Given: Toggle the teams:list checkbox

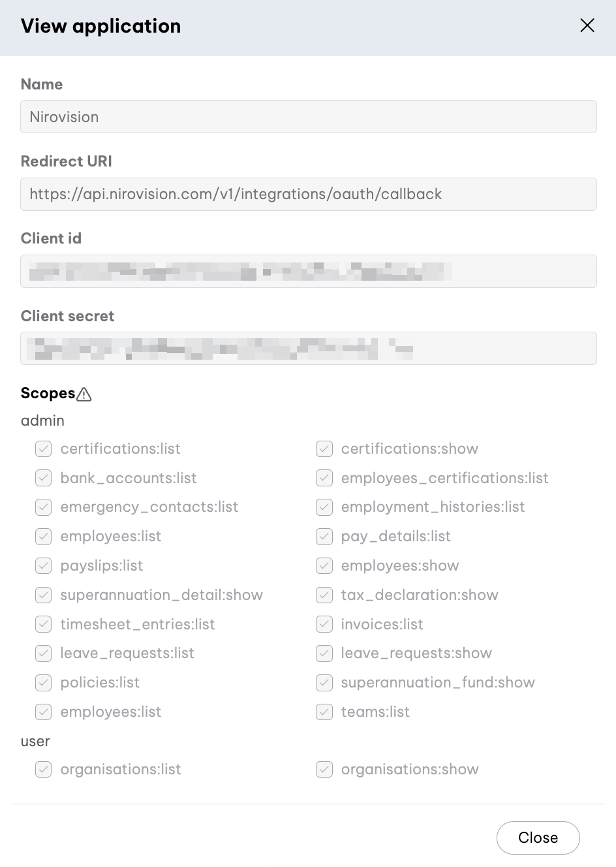Looking at the screenshot, I should (x=324, y=712).
